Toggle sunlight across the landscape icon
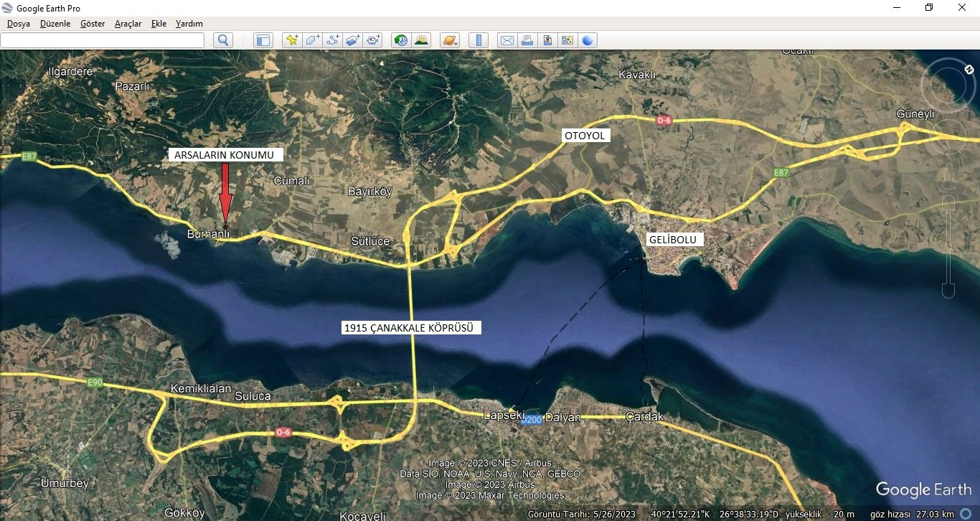Image resolution: width=980 pixels, height=521 pixels. point(421,40)
